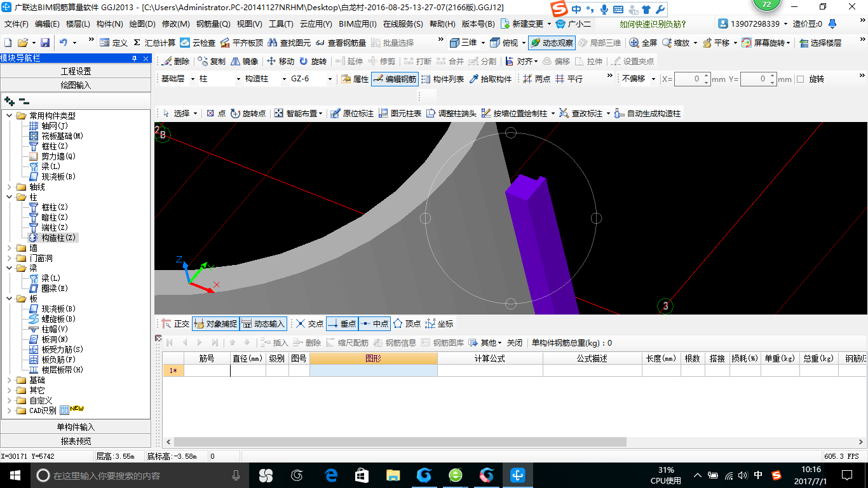Collapse the 板 tree folder

[x=10, y=299]
